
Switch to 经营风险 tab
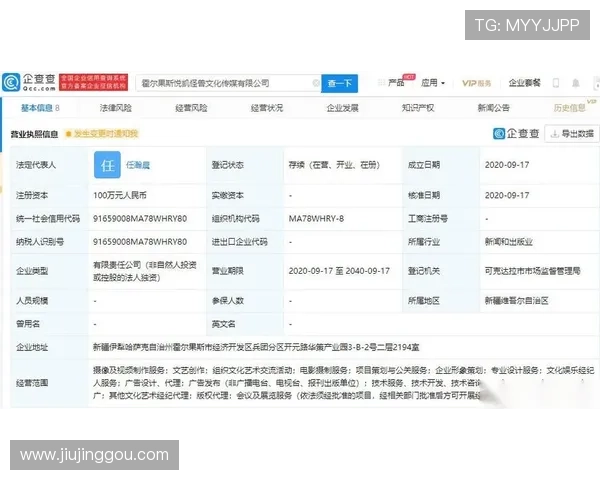click(x=191, y=108)
